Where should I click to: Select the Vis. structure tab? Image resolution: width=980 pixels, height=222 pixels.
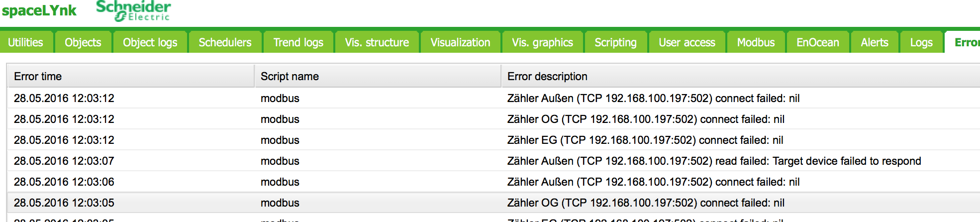(377, 42)
